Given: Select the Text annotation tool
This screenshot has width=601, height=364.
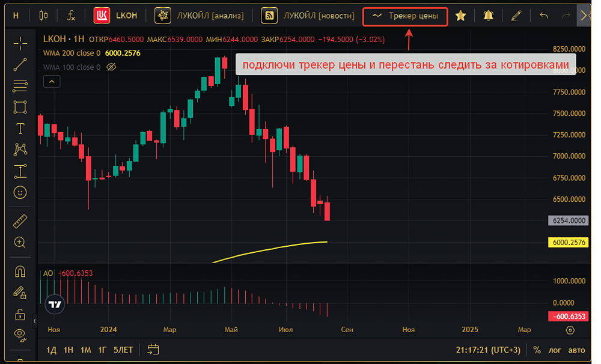Looking at the screenshot, I should tap(20, 129).
